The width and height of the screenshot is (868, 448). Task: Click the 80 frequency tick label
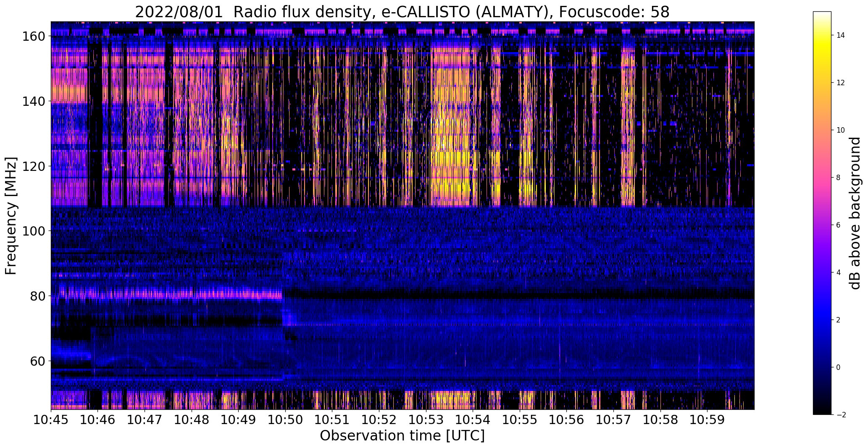(x=37, y=296)
